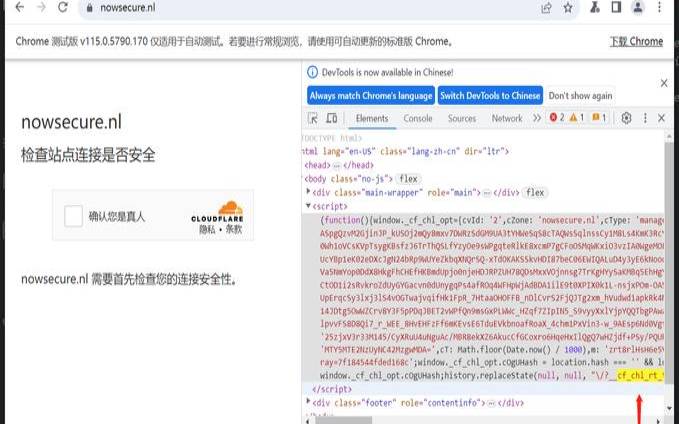Open DevTools settings gear
The width and height of the screenshot is (679, 424).
[626, 118]
